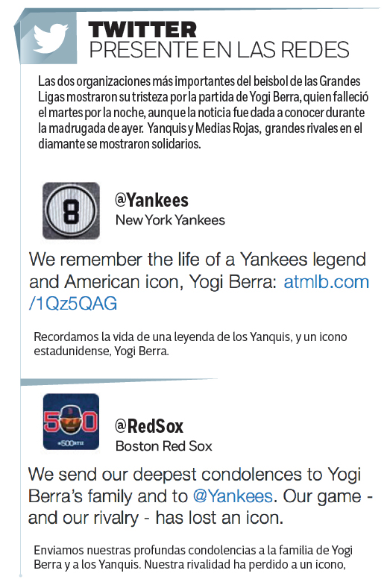
Task: Click the number 8 inside the Yankees avatar
Action: (x=71, y=211)
